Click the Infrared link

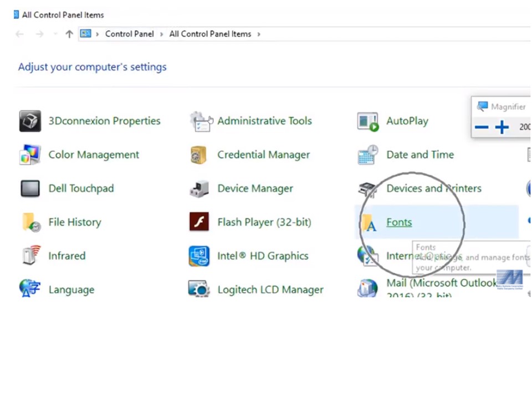click(67, 256)
